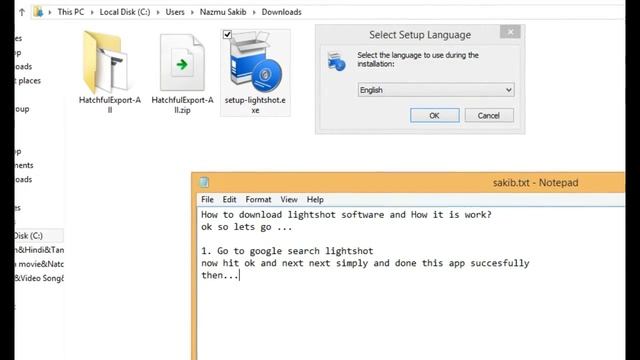Expand chevron after Local Disk (C:) breadcrumb
The width and height of the screenshot is (640, 360).
point(158,12)
